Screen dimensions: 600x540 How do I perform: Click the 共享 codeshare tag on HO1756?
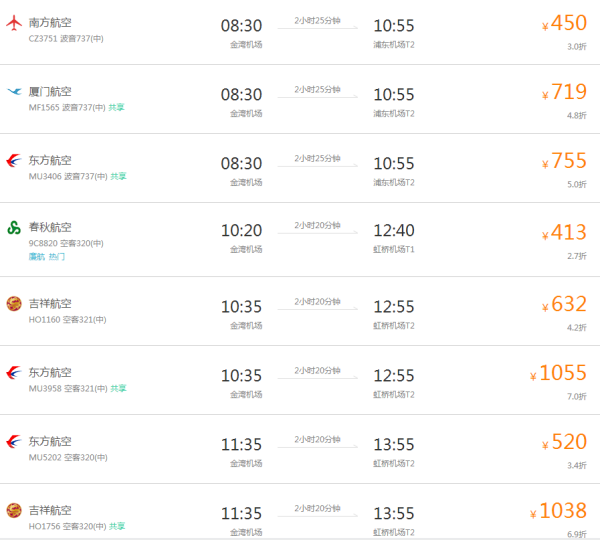point(117,526)
